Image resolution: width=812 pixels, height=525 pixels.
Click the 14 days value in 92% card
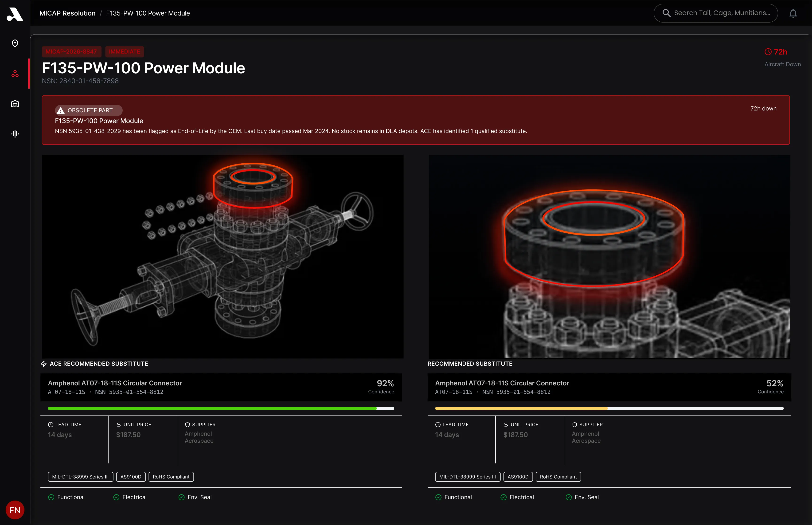click(60, 435)
